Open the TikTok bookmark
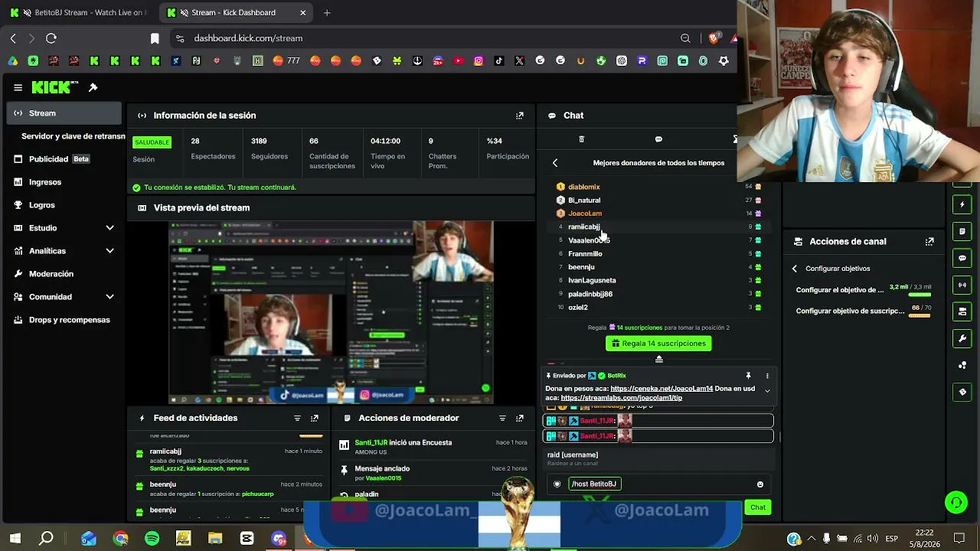980x551 pixels. click(x=499, y=60)
